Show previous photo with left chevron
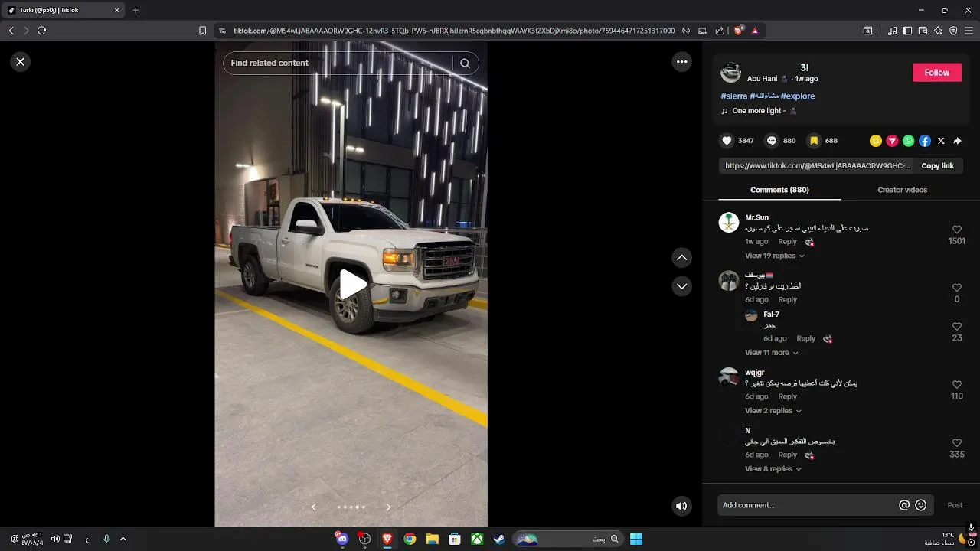Image resolution: width=980 pixels, height=551 pixels. coord(313,507)
